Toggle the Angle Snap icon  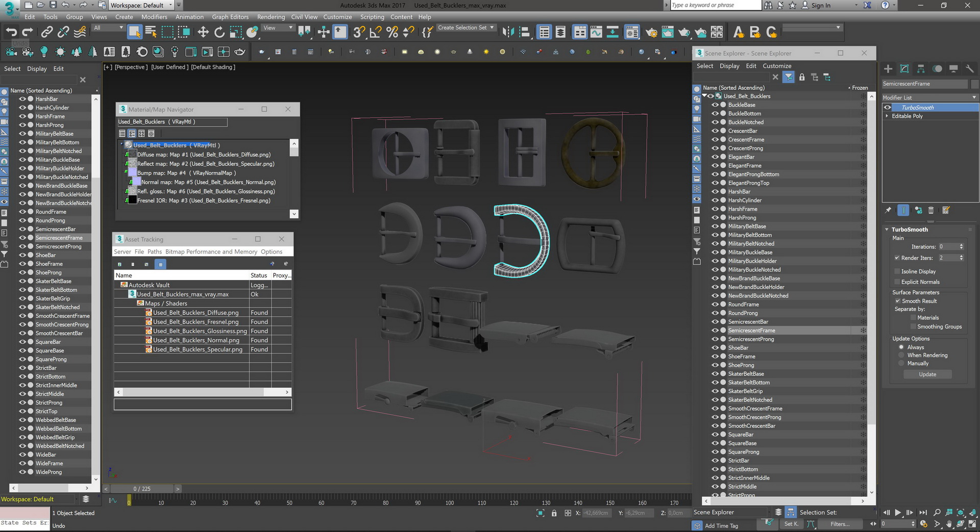376,32
